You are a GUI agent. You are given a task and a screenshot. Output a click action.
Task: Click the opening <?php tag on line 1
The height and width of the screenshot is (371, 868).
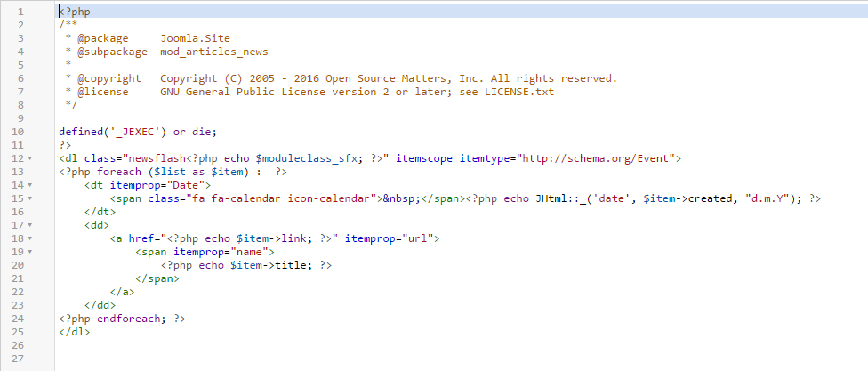tap(75, 12)
